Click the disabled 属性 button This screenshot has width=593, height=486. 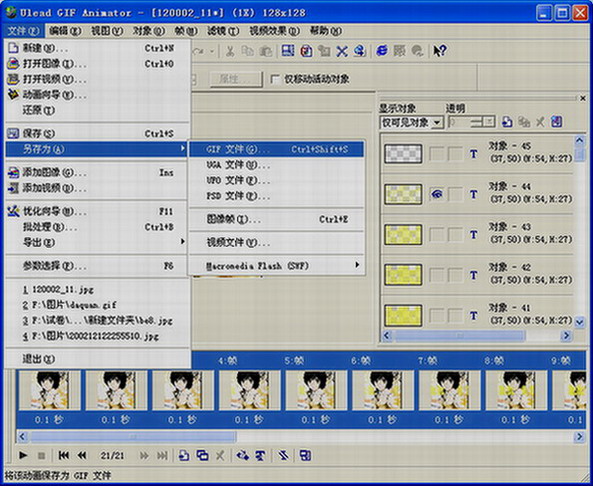pos(236,79)
